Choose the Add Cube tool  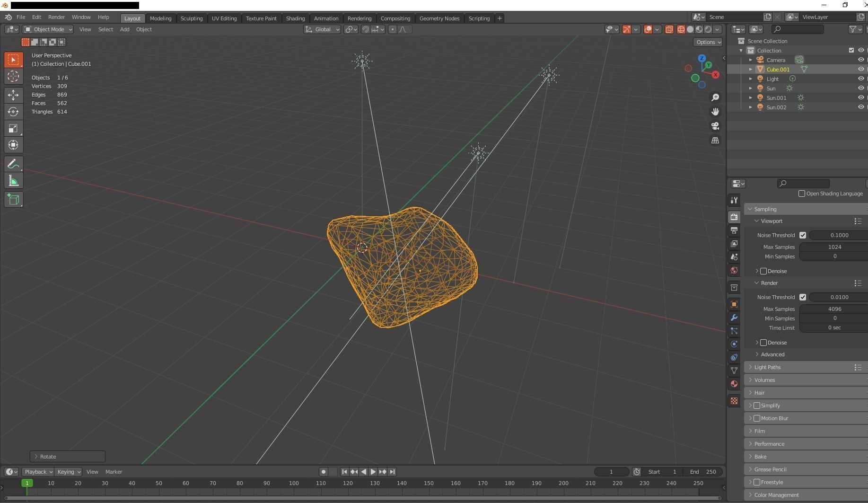point(13,200)
